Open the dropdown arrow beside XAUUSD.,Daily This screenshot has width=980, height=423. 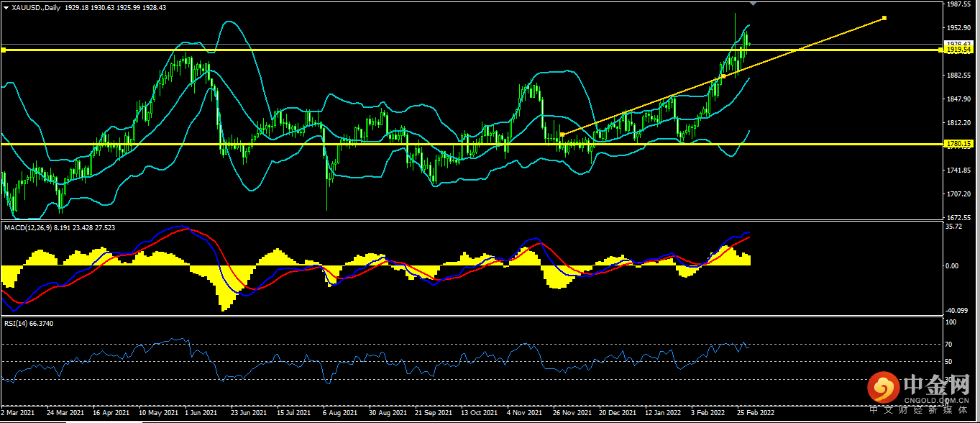tap(6, 7)
